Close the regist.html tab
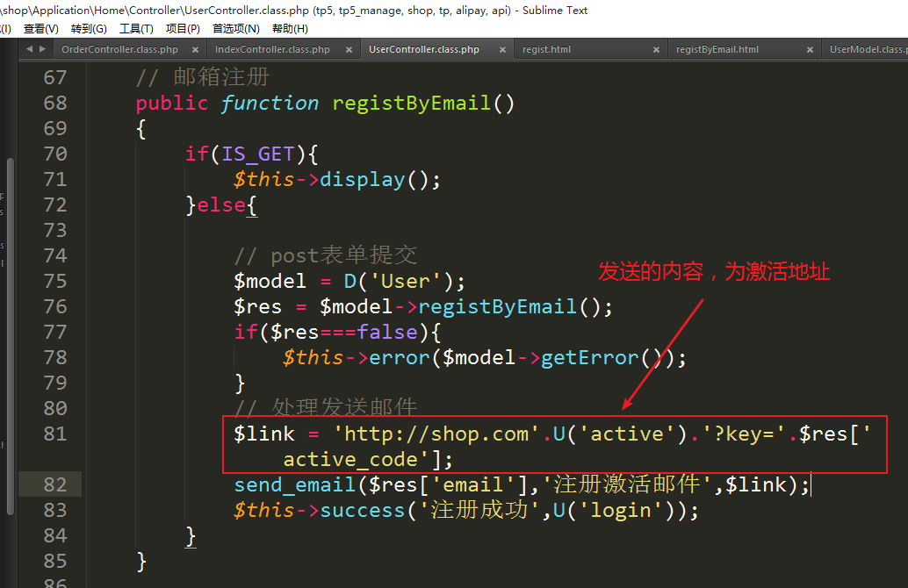The image size is (908, 588). 655,50
